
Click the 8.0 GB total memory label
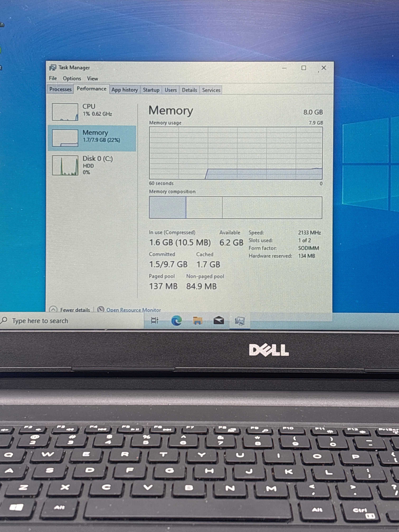(313, 112)
